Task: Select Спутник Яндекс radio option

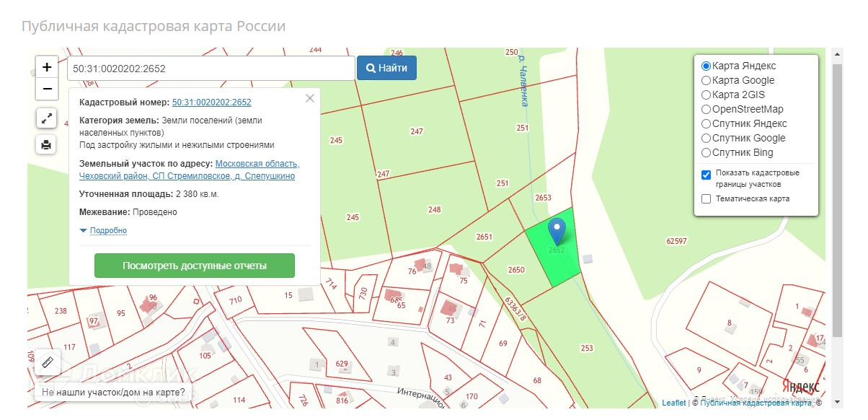Action: coord(706,123)
